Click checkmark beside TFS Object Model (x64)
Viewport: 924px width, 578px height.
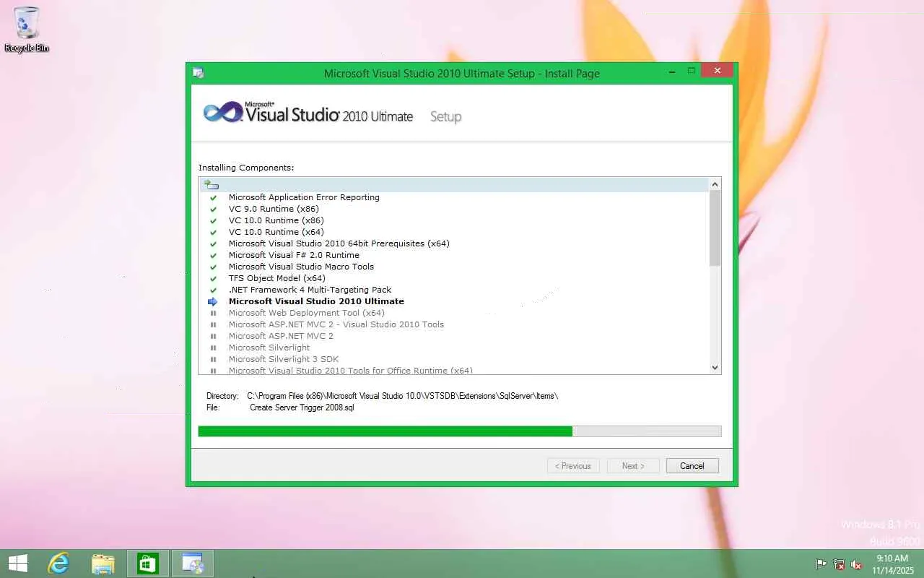tap(213, 278)
